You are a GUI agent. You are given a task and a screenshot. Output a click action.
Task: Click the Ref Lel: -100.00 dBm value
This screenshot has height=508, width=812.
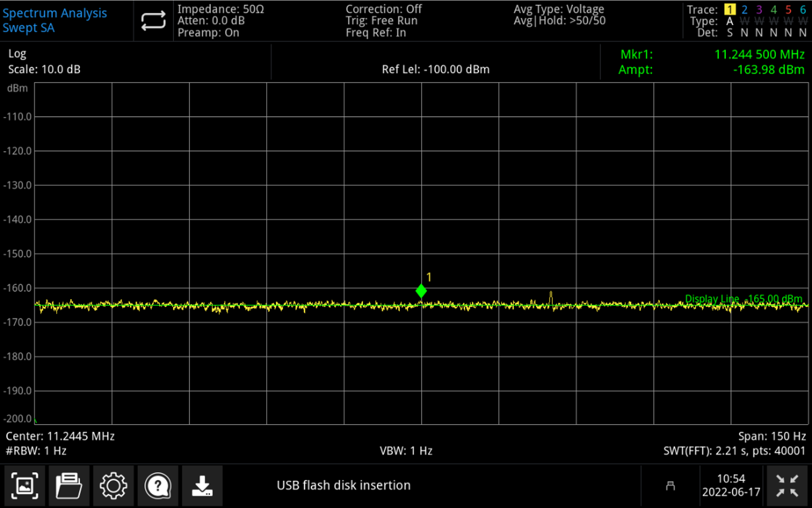(x=436, y=69)
